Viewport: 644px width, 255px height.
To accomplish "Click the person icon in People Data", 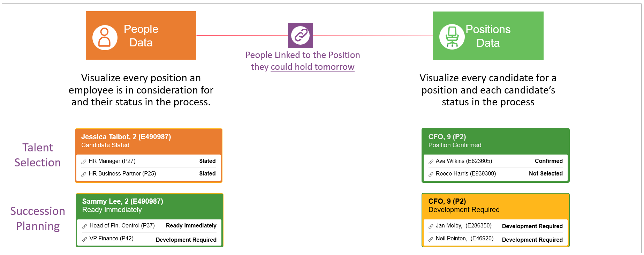I will pyautogui.click(x=105, y=38).
